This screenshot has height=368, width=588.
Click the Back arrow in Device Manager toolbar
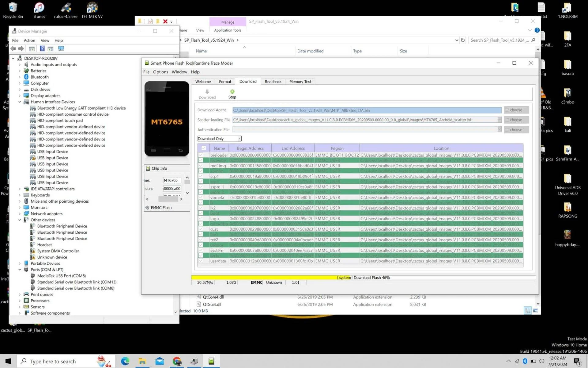click(13, 48)
